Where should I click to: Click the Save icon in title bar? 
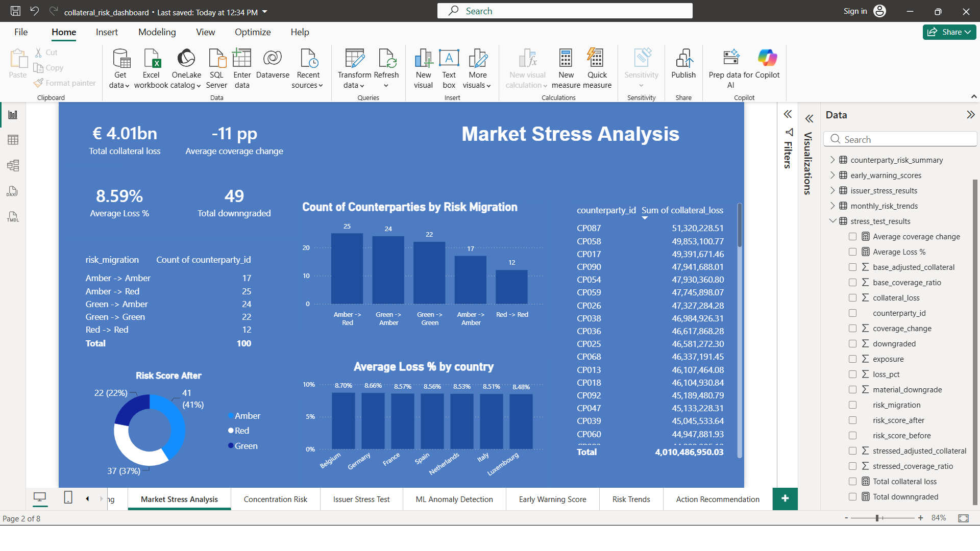[x=15, y=11]
